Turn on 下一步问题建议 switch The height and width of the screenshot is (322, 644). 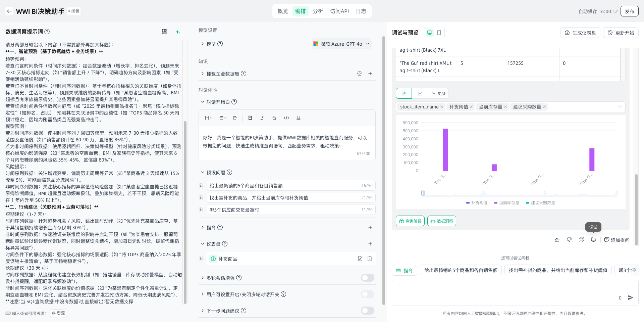pyautogui.click(x=367, y=311)
